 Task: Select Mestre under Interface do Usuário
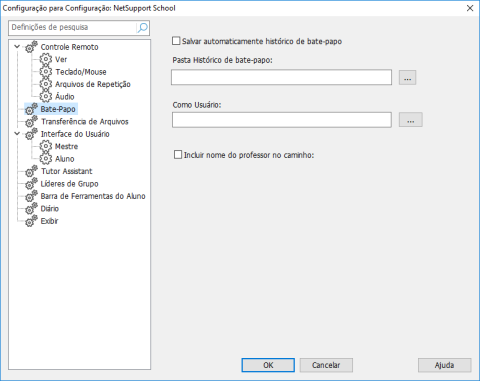tap(66, 146)
